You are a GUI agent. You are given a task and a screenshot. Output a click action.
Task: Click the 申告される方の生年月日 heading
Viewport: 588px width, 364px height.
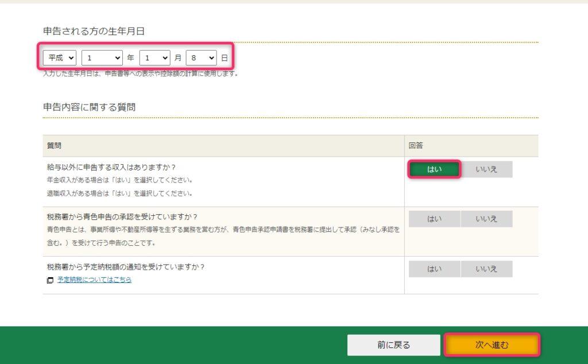coord(92,33)
